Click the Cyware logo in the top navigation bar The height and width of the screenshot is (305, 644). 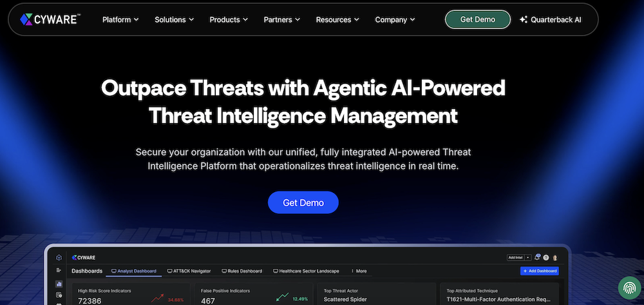coord(49,19)
